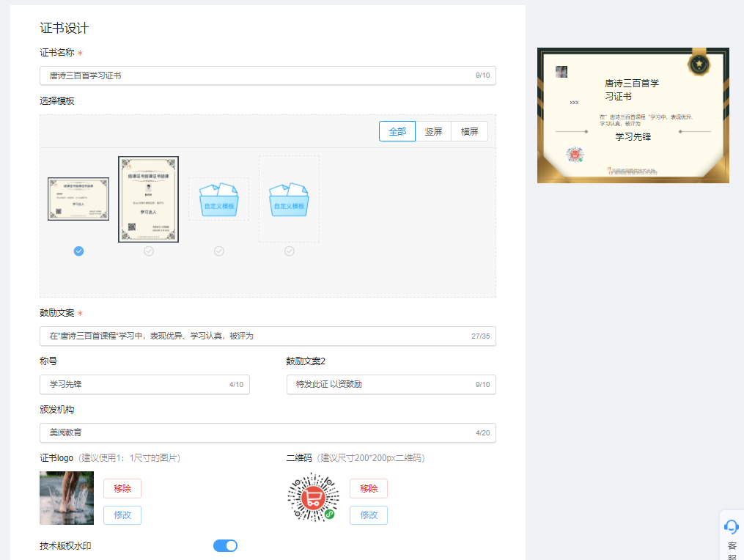Select the second custom template folder icon
Viewport: 744px width, 560px height.
pyautogui.click(x=289, y=199)
